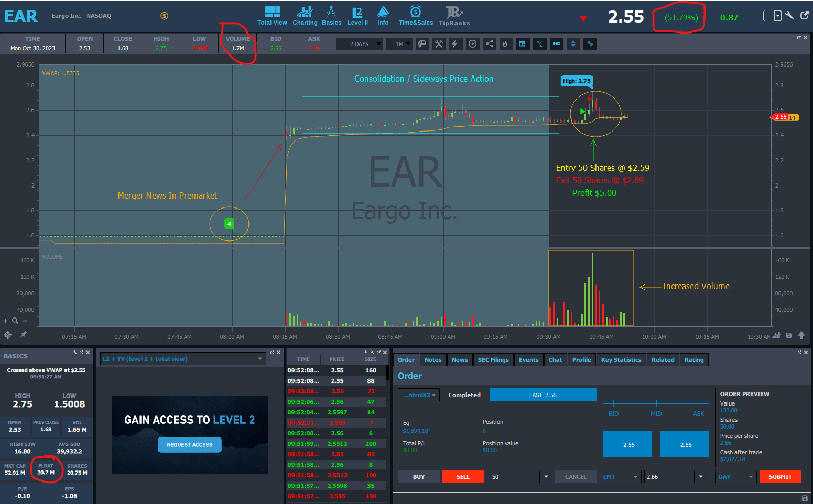
Task: Select SELL order side
Action: pyautogui.click(x=463, y=477)
